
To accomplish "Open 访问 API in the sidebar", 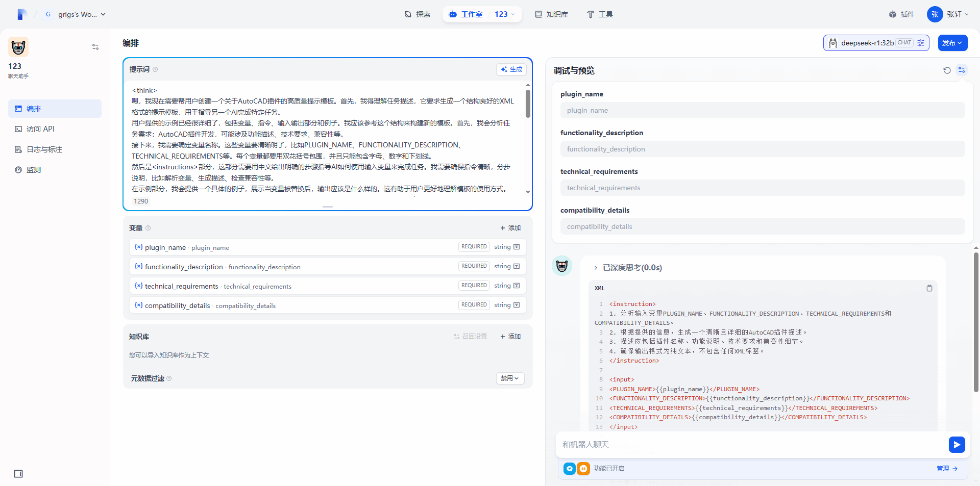I will click(x=40, y=129).
